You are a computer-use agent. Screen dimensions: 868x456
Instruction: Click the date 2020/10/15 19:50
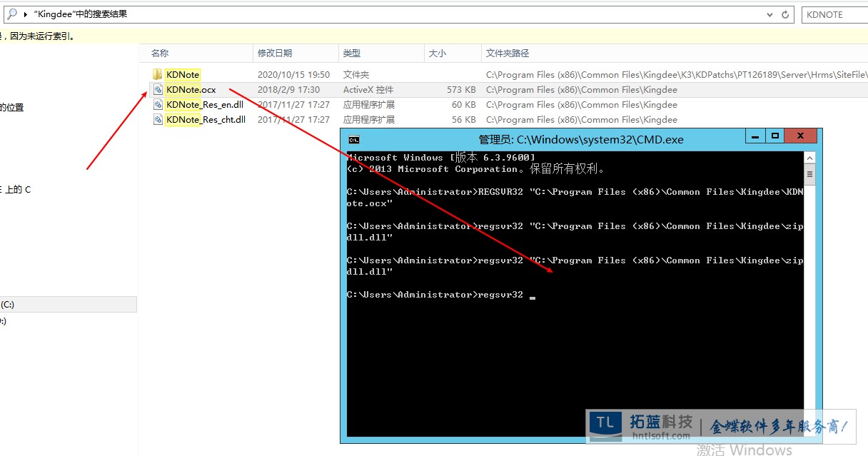coord(293,74)
